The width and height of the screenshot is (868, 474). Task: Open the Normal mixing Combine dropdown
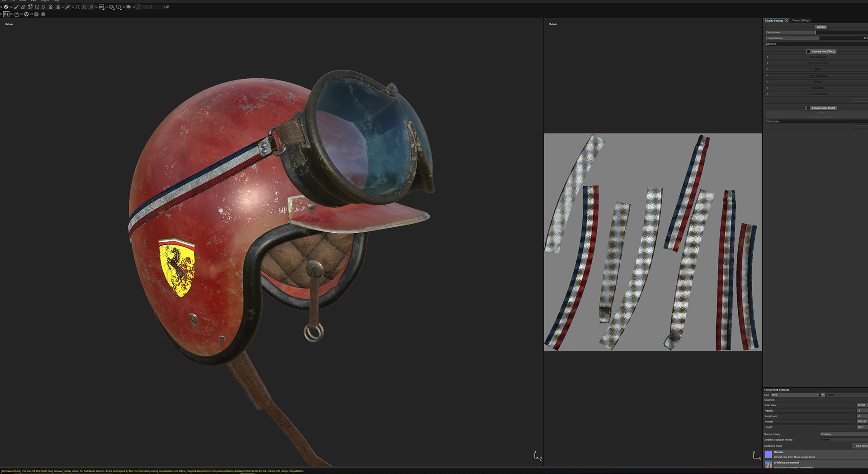(x=844, y=434)
